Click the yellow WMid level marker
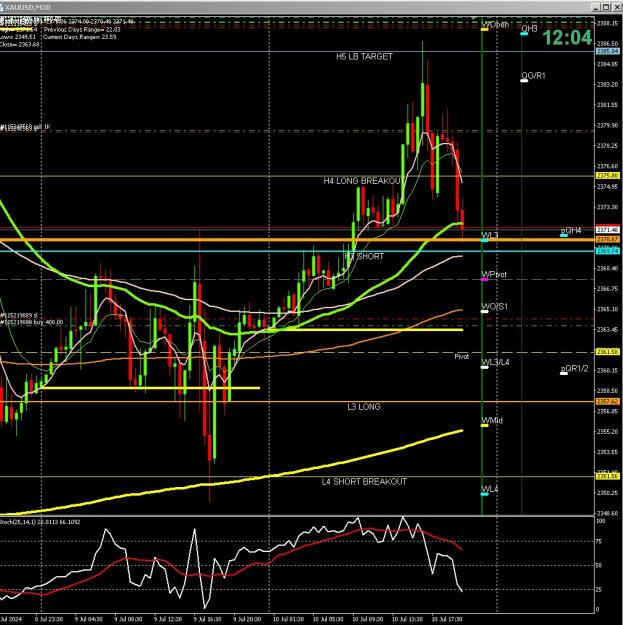Image resolution: width=623 pixels, height=625 pixels. click(485, 426)
